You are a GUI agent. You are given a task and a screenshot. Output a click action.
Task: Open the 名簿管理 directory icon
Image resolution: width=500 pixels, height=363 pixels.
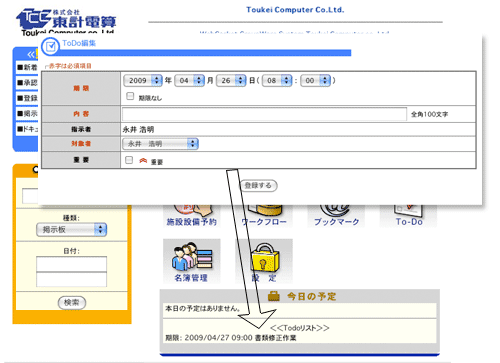[x=192, y=261]
